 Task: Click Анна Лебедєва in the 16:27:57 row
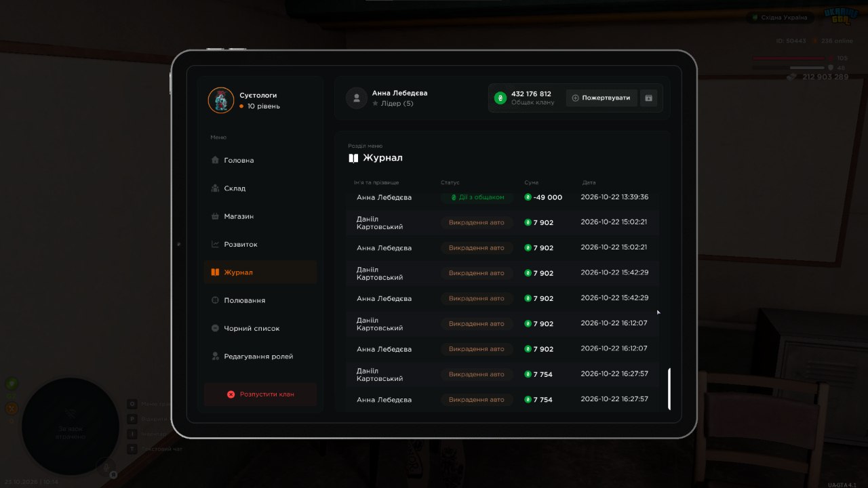point(384,400)
